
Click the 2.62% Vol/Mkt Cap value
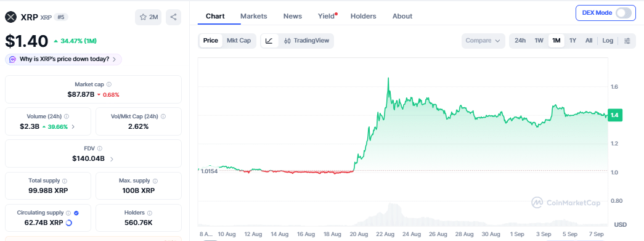(139, 126)
